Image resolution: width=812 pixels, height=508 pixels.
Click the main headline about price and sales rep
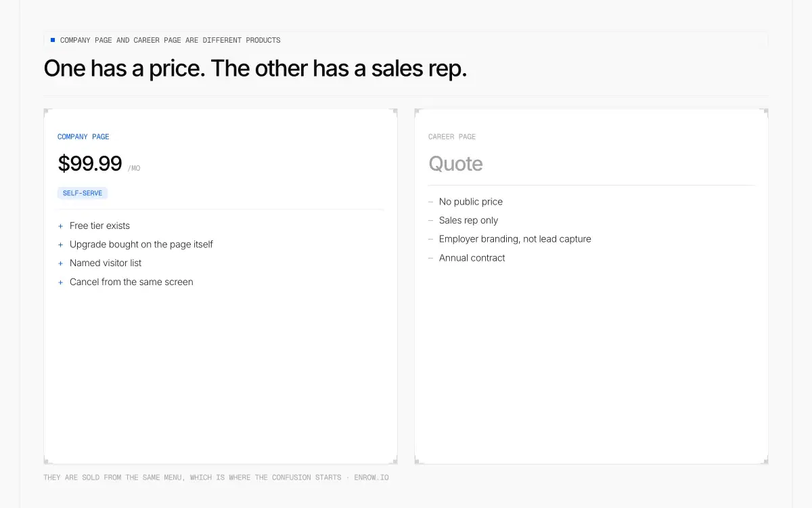click(255, 68)
